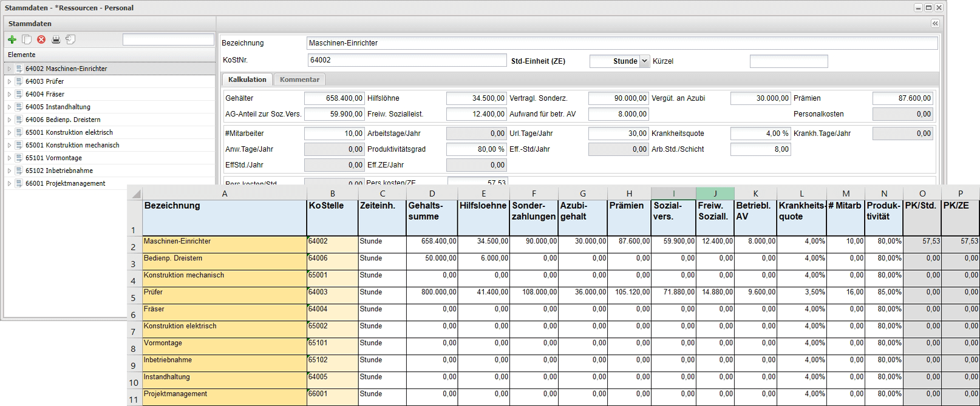Click the spreadsheet select-all corner
Screen dimensions: 980x406
[134, 194]
